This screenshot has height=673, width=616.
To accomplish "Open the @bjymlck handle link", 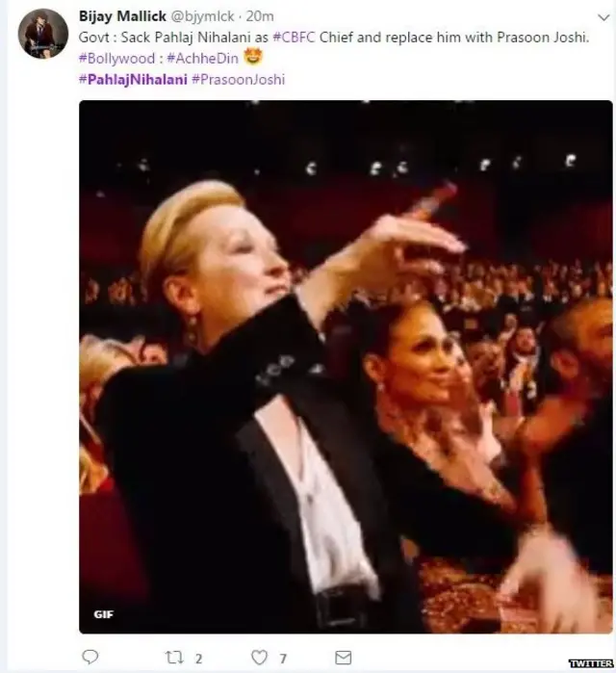I will point(203,16).
